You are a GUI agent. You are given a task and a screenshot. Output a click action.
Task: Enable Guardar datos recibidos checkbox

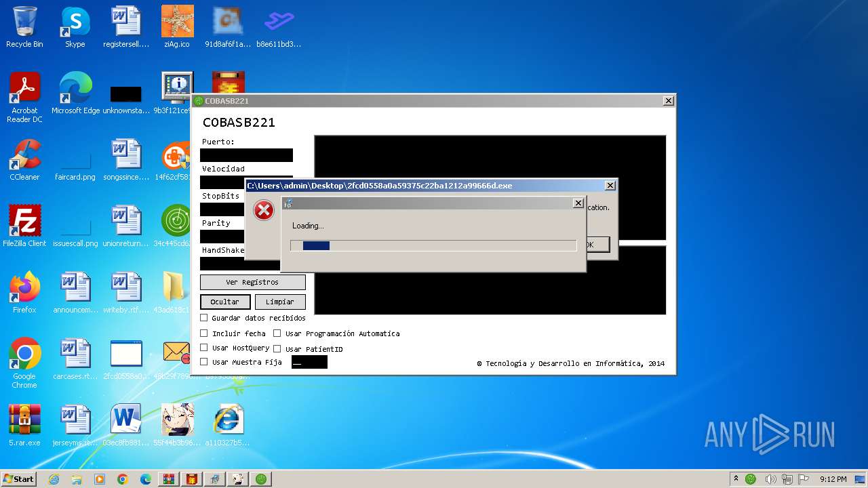[204, 317]
